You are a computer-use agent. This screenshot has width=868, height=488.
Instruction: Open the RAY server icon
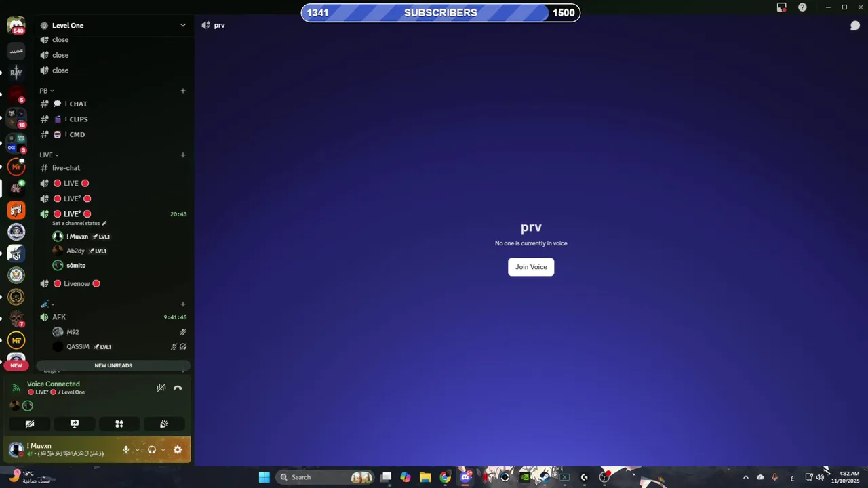tap(16, 72)
